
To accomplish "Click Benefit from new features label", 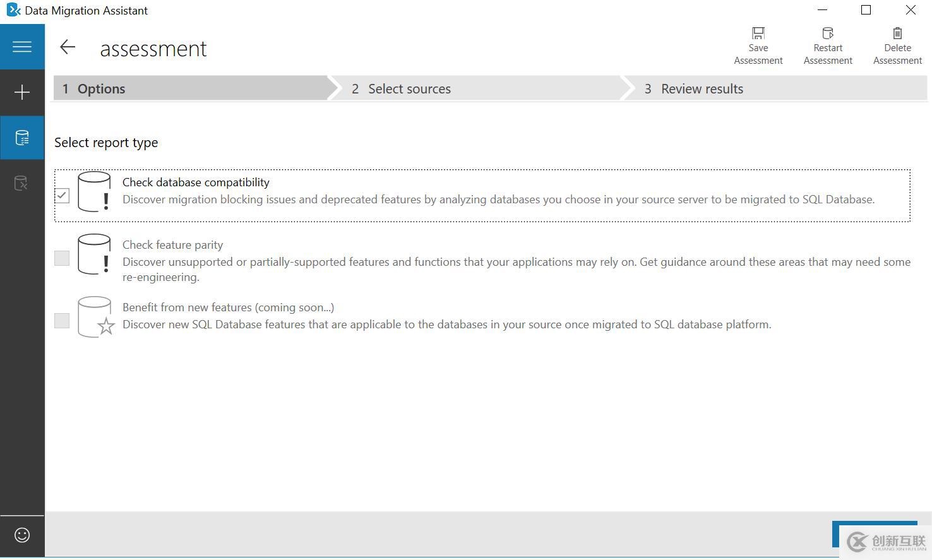I will click(228, 307).
